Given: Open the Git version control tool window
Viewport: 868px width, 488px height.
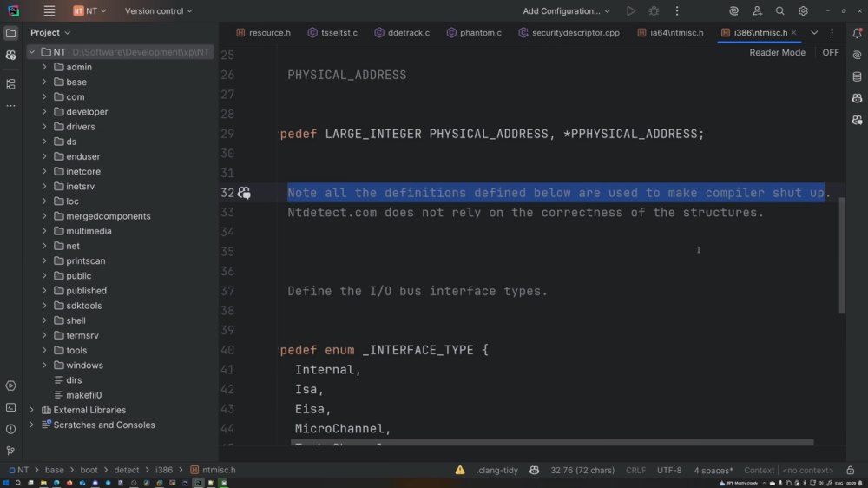Looking at the screenshot, I should [10, 451].
